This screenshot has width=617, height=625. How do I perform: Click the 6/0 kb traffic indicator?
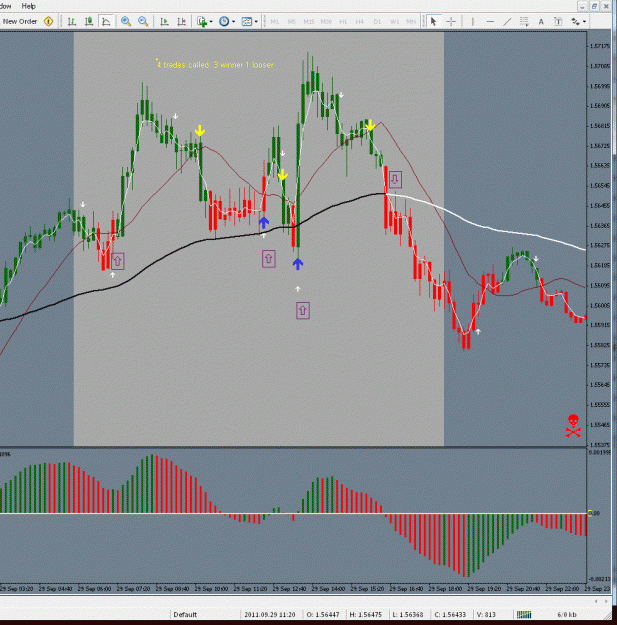point(567,614)
